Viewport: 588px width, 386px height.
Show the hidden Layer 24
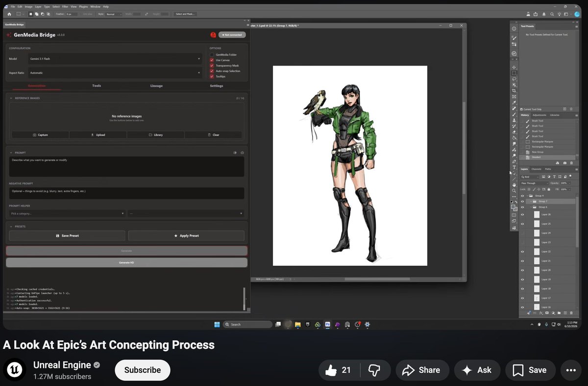click(522, 233)
